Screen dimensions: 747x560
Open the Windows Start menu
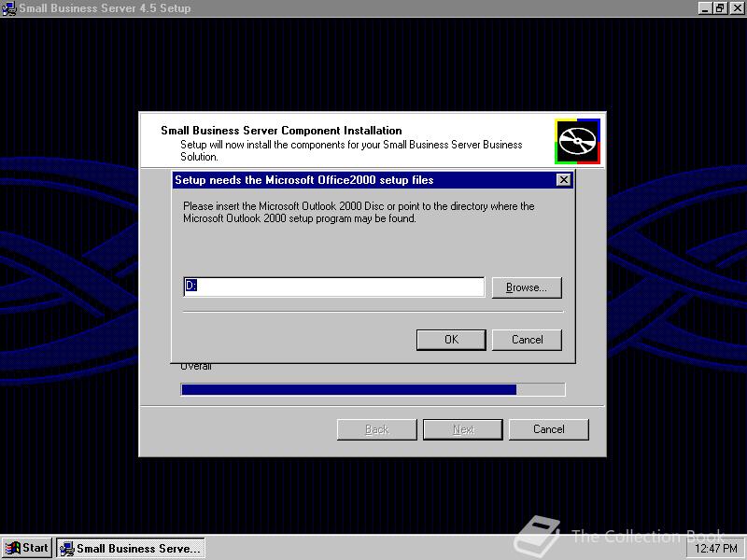pyautogui.click(x=26, y=548)
